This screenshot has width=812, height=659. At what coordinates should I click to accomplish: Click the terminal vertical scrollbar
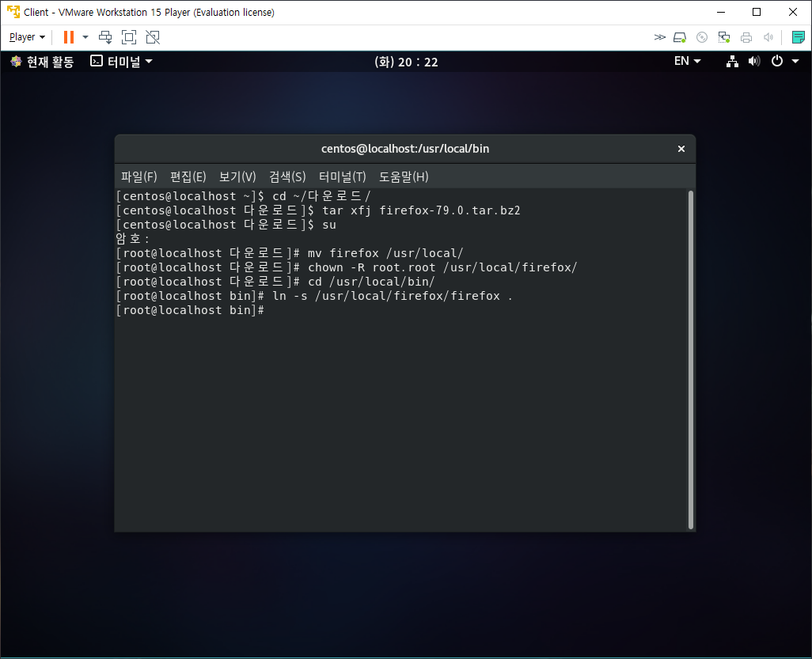pyautogui.click(x=690, y=360)
